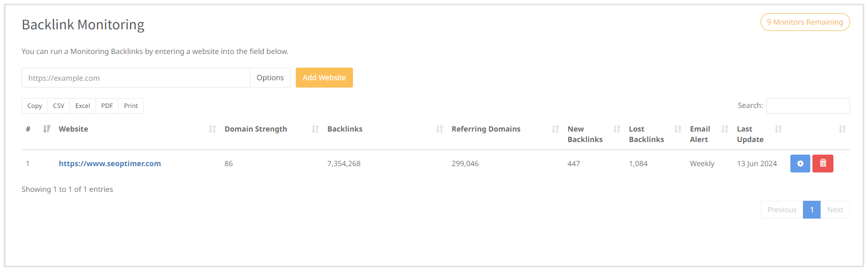
Task: Focus the website URL input field
Action: point(135,78)
